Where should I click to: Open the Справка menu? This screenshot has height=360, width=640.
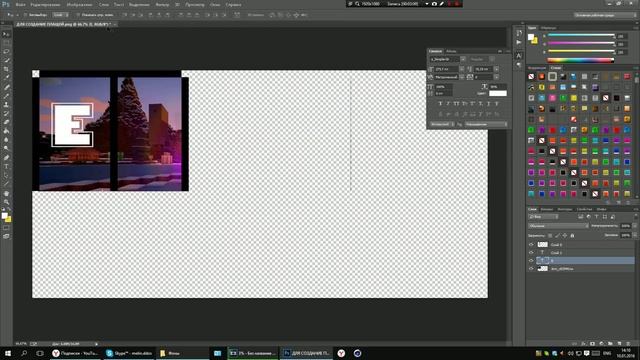(233, 4)
